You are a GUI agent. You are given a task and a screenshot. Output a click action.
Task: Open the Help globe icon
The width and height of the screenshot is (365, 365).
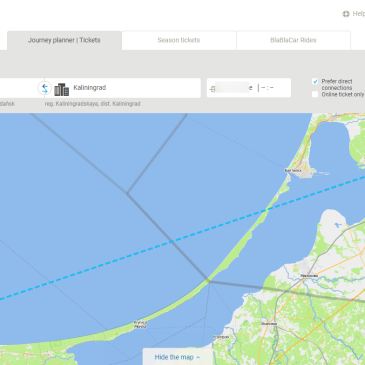[x=346, y=14]
